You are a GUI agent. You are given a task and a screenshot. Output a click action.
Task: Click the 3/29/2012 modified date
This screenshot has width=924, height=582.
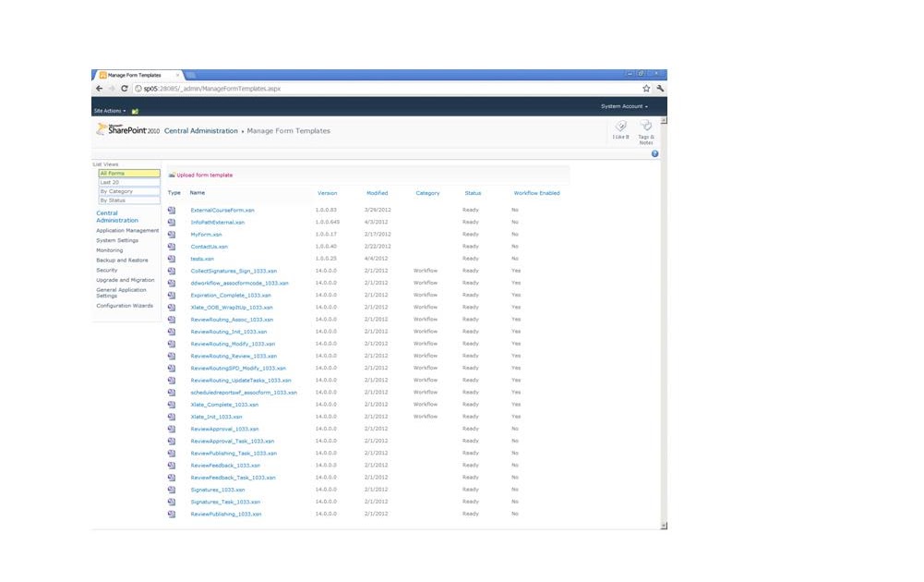point(378,210)
